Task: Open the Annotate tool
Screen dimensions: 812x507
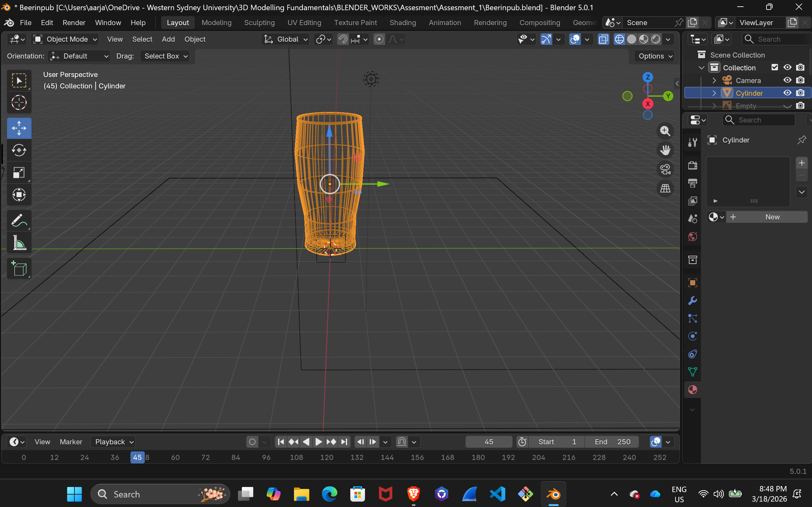Action: [x=19, y=220]
